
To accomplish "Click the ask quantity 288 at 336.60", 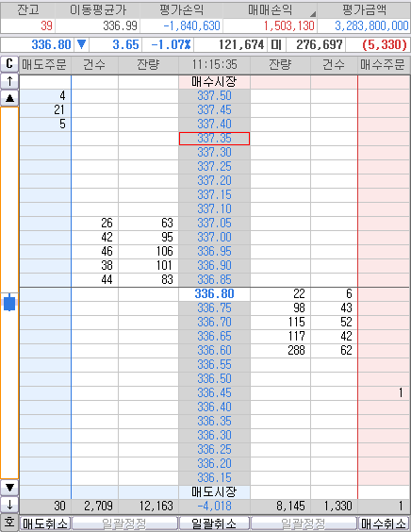I will point(280,351).
